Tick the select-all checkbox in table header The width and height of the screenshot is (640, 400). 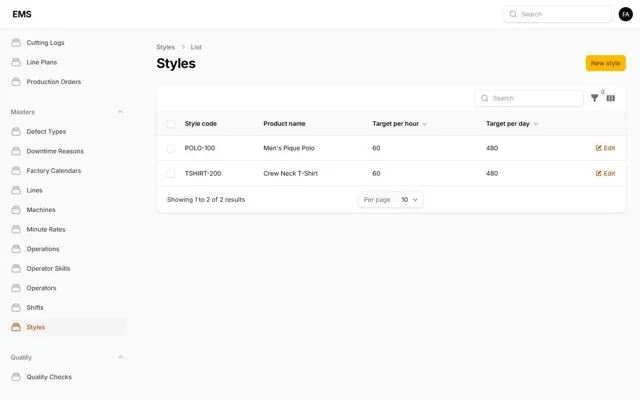point(171,124)
